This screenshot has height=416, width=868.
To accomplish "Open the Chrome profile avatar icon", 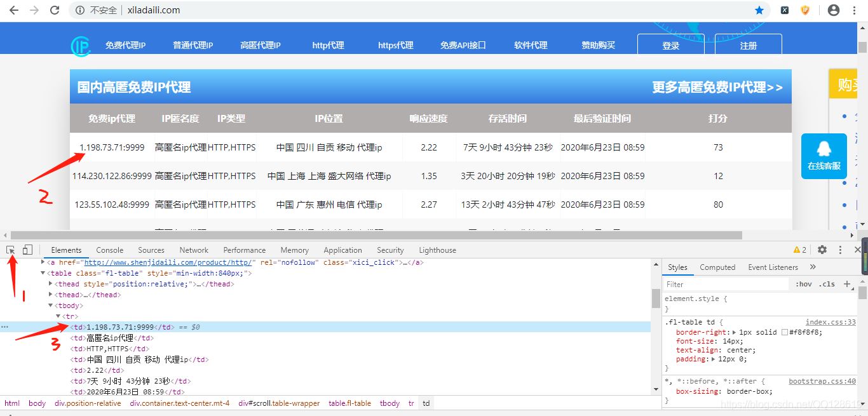I will pyautogui.click(x=834, y=10).
